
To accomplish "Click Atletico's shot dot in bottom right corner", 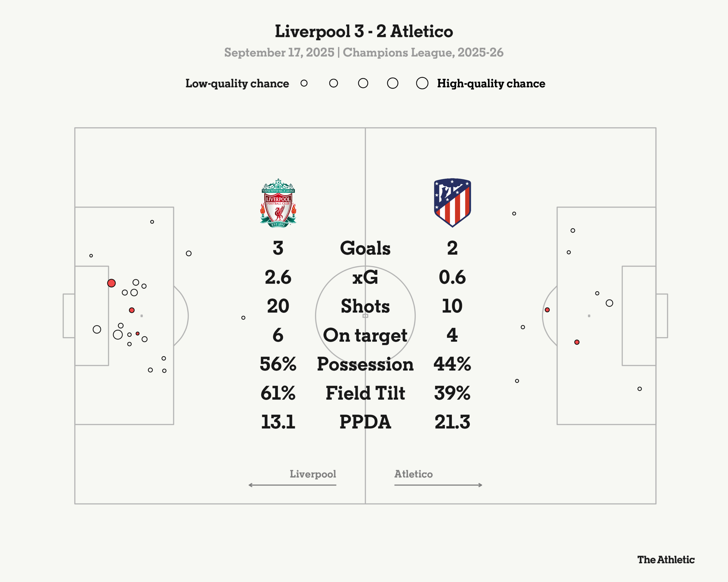I will [x=640, y=389].
